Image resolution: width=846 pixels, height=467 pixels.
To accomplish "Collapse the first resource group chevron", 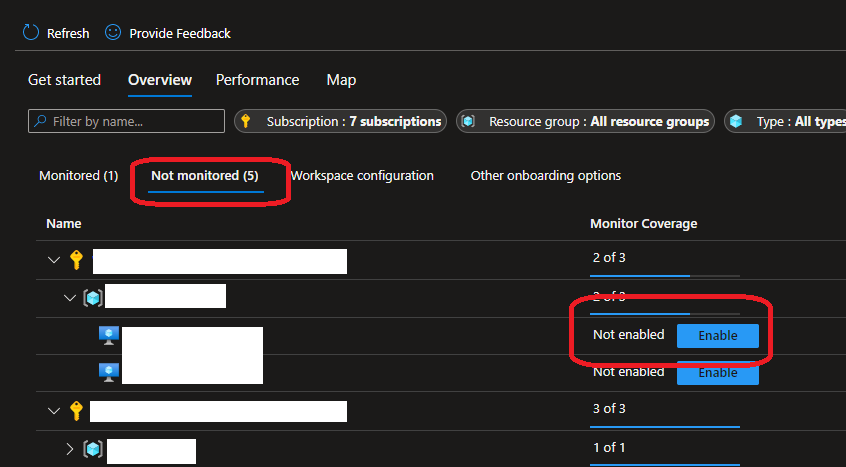I will pyautogui.click(x=70, y=297).
